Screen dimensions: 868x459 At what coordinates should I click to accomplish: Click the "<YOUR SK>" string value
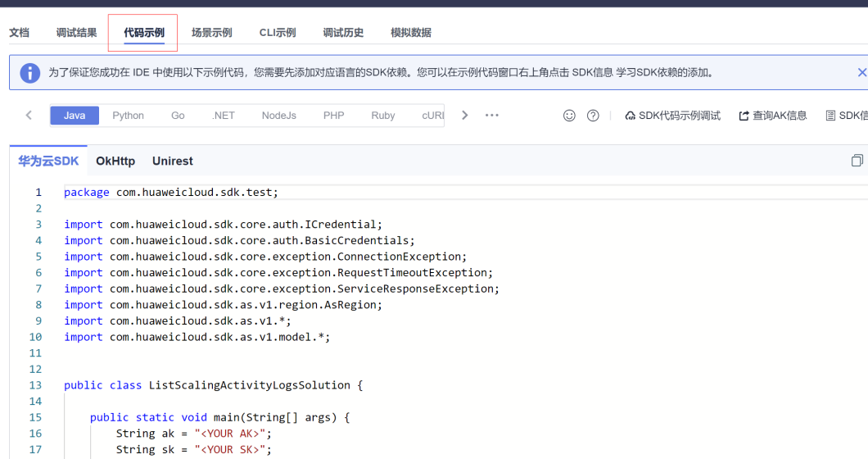230,450
